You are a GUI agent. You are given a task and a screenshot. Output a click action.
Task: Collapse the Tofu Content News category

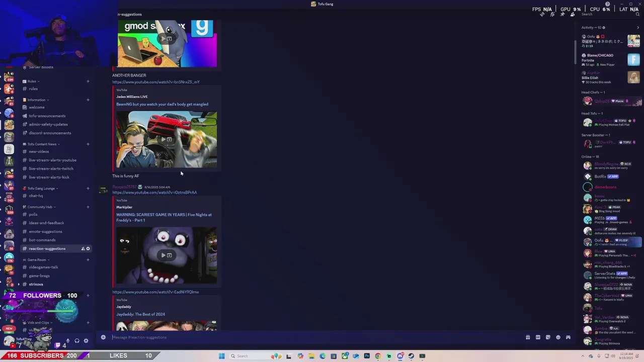click(x=42, y=144)
